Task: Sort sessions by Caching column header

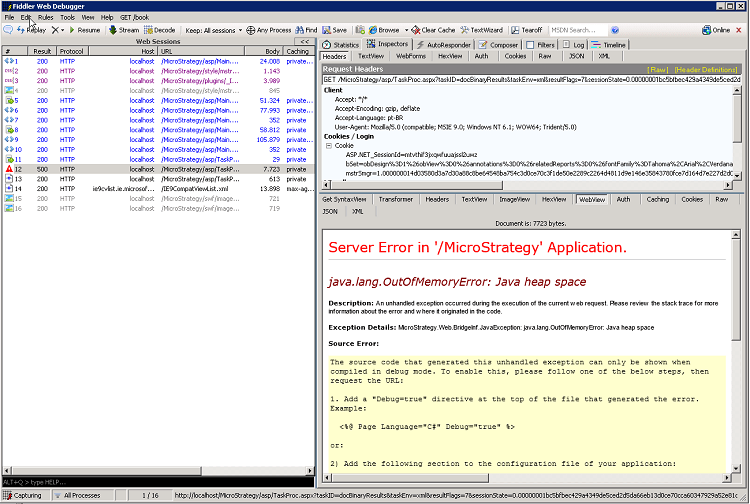Action: [298, 51]
